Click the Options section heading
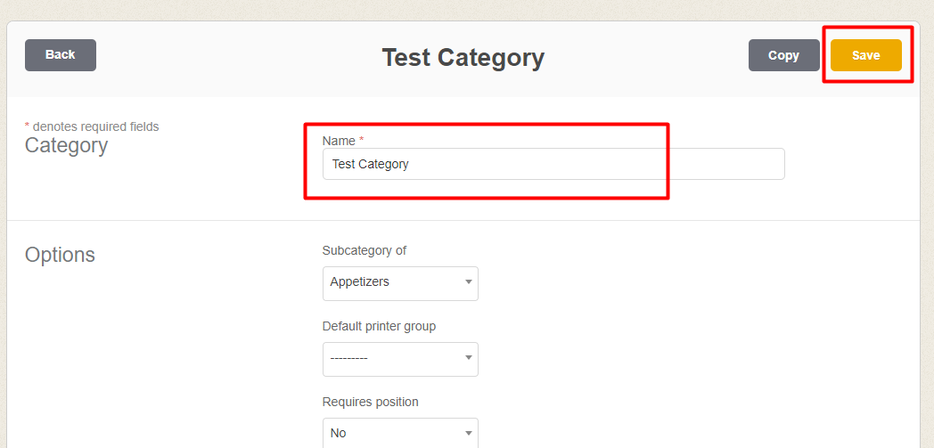Screen dimensions: 934x448 coord(60,255)
